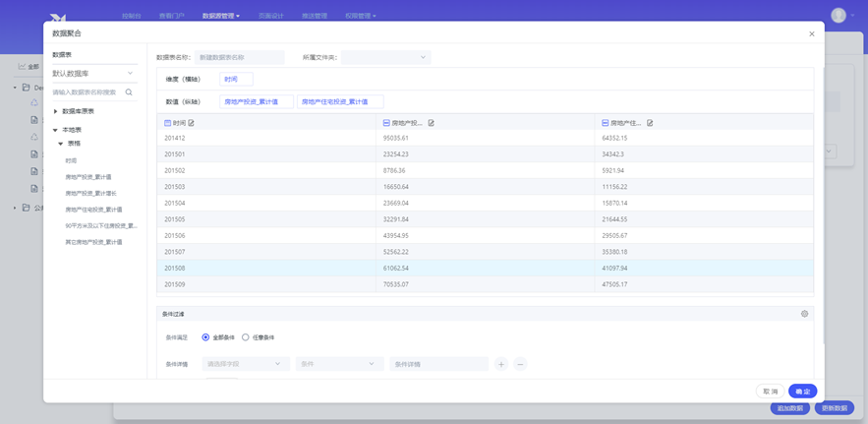Collapse the 本地表 tree node
The image size is (868, 424).
click(56, 130)
